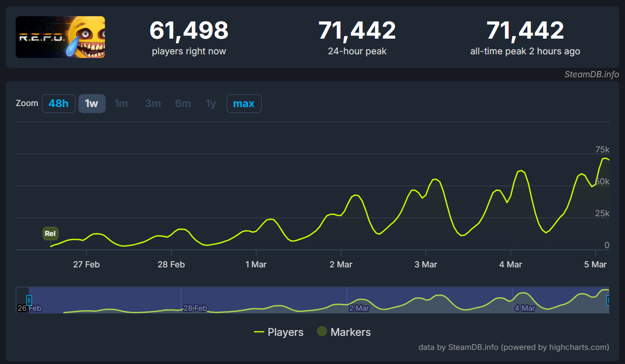
Task: Click the highcharts.com data credit text
Action: (x=513, y=347)
